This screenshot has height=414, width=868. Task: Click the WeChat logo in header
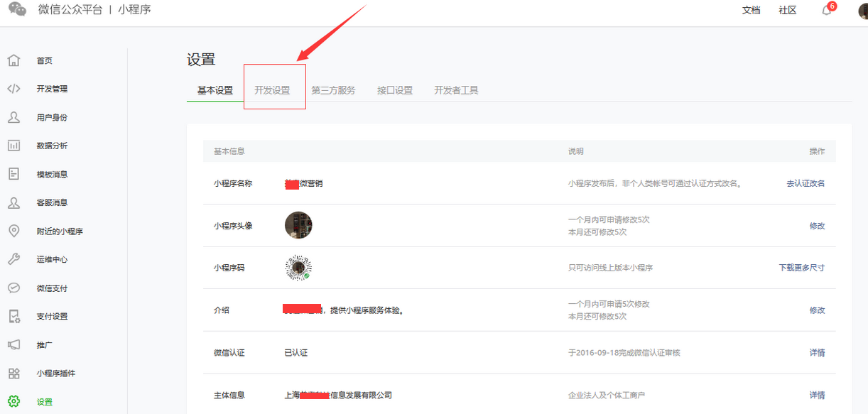point(16,10)
